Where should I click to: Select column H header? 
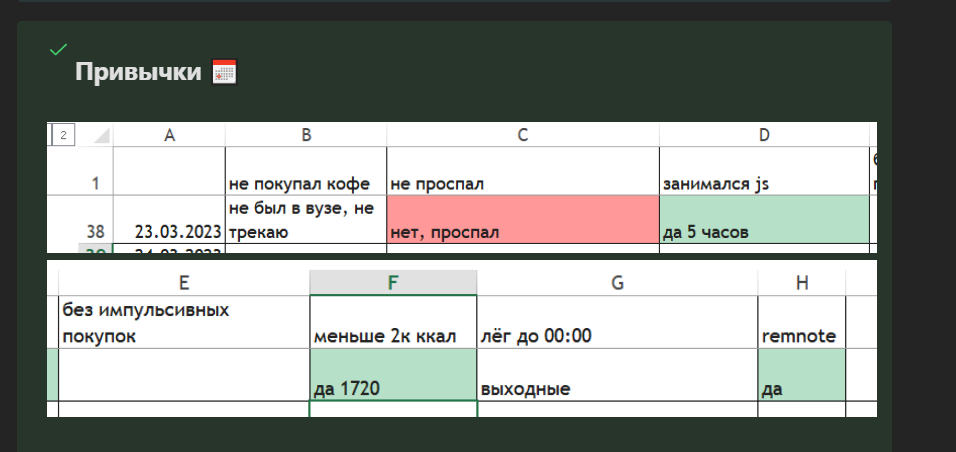pos(802,282)
